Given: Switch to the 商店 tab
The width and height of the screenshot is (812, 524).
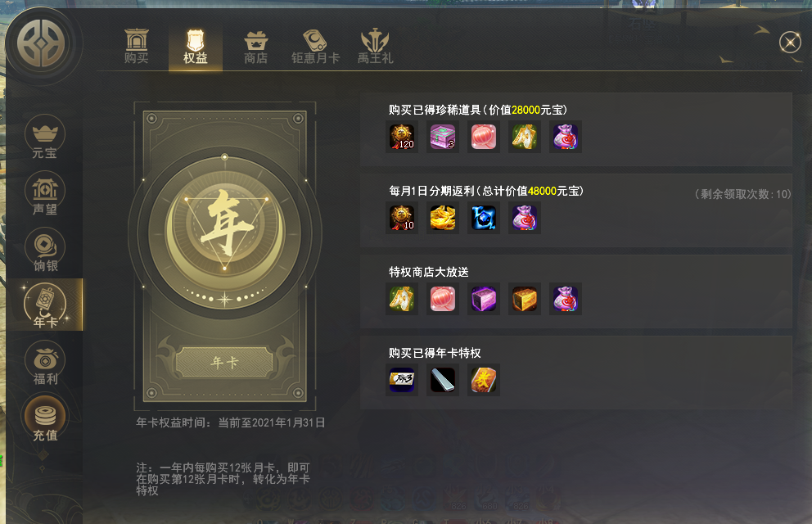Looking at the screenshot, I should tap(256, 47).
